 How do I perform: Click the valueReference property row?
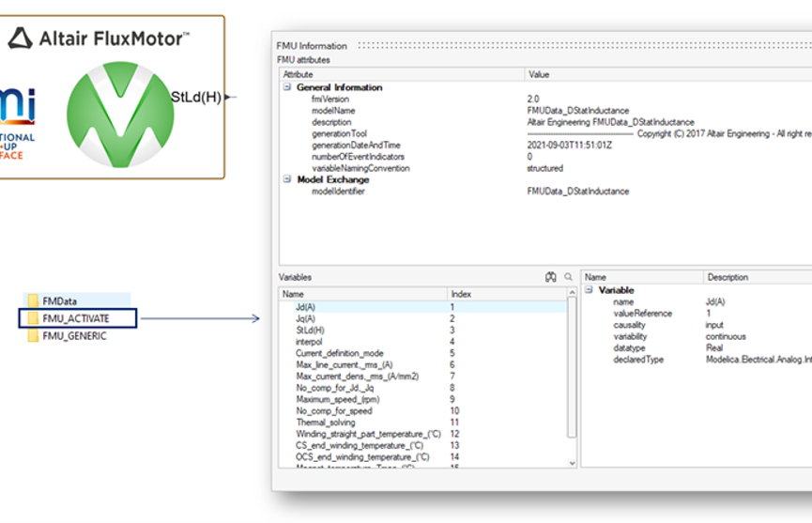(697, 314)
